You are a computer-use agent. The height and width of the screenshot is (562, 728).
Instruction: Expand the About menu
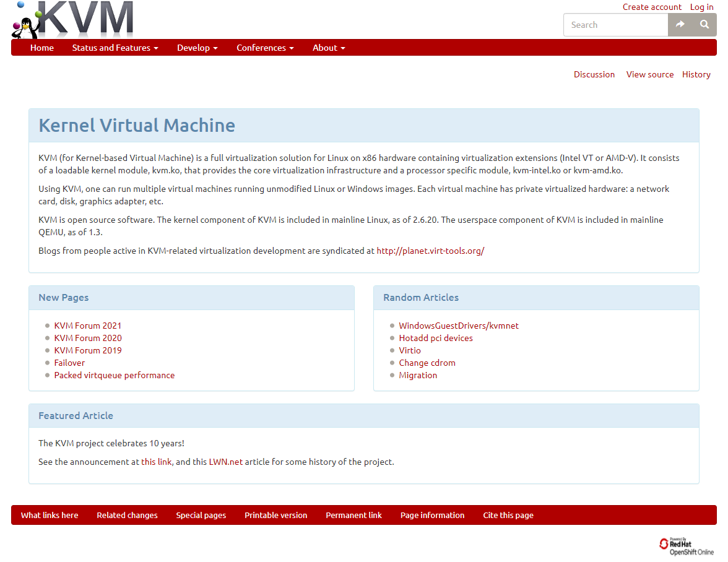tap(329, 47)
